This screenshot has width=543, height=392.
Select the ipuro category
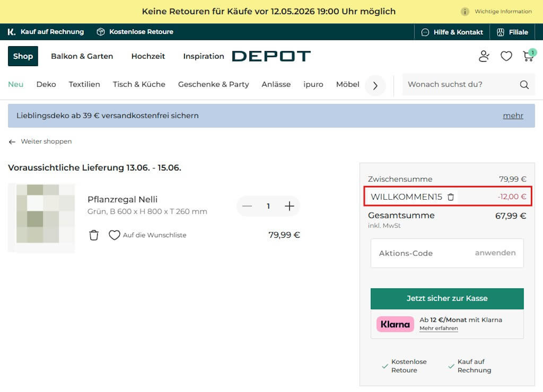(x=313, y=84)
